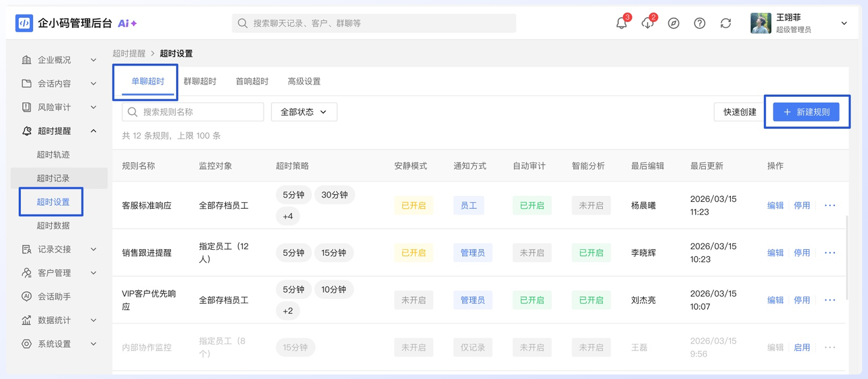Collapse the 超时提醒 sidebar menu
Viewport: 868px width, 379px height.
[59, 131]
